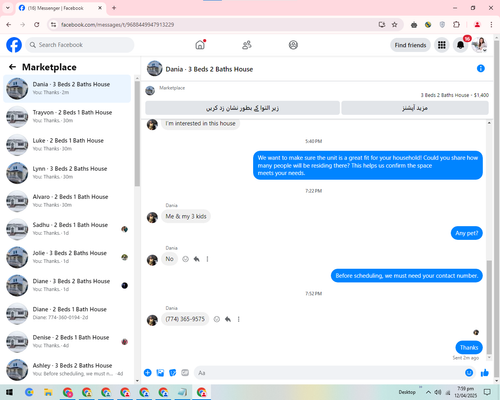Click the mark as pending Urdu button
500x400 pixels.
point(242,108)
